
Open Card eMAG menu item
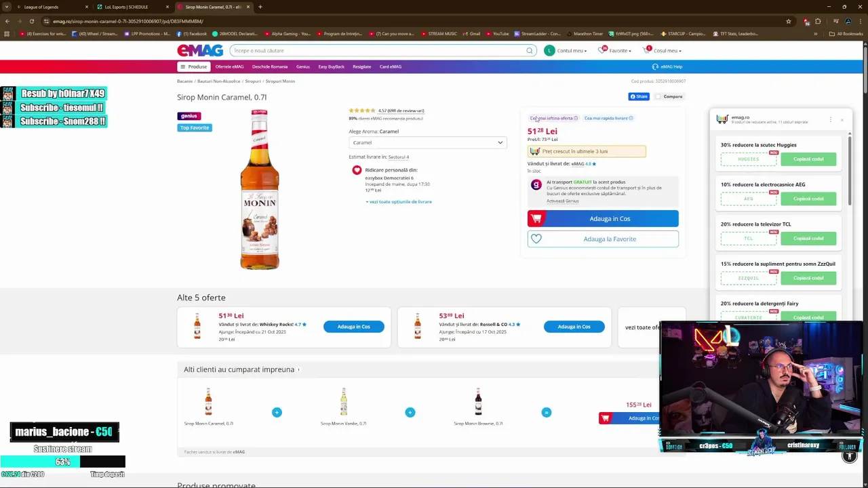click(391, 66)
